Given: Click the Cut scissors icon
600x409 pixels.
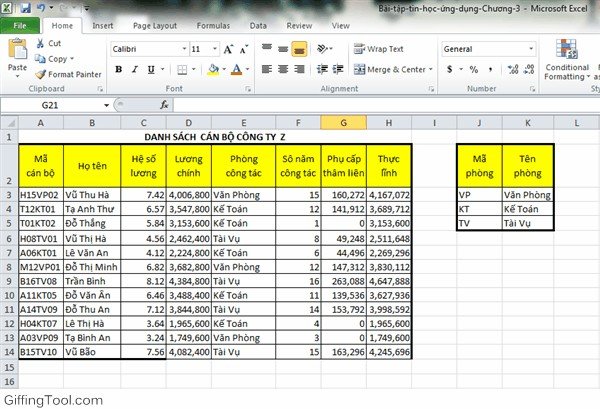Looking at the screenshot, I should [x=40, y=44].
